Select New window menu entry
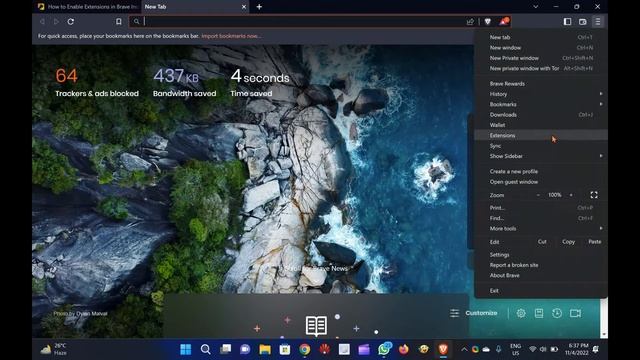This screenshot has width=640, height=360. (x=541, y=48)
